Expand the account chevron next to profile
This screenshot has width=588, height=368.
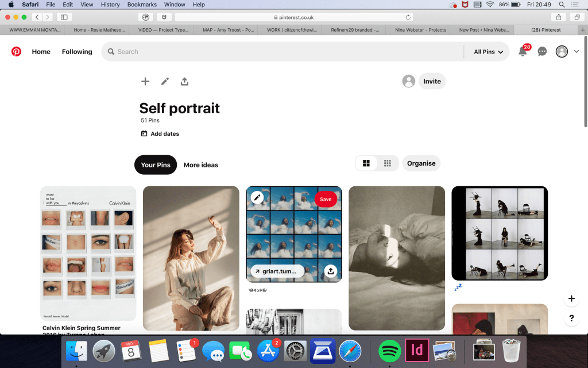[577, 52]
